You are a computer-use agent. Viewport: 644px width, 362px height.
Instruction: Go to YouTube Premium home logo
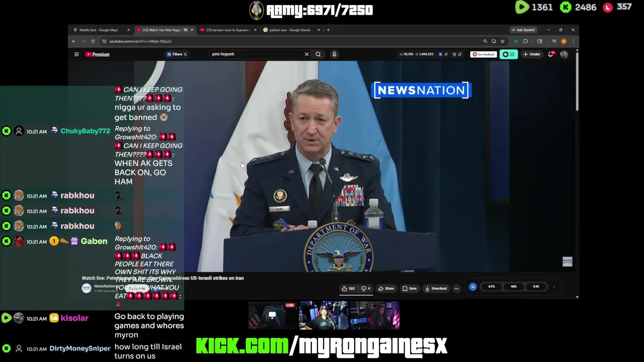tap(97, 54)
